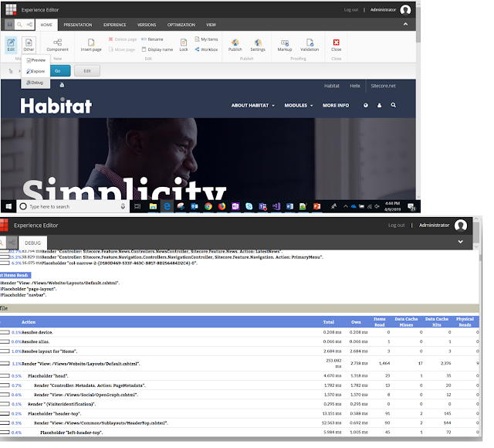This screenshot has height=448, width=494.
Task: Click the 'Resolve device.' profile row
Action: tap(239, 332)
